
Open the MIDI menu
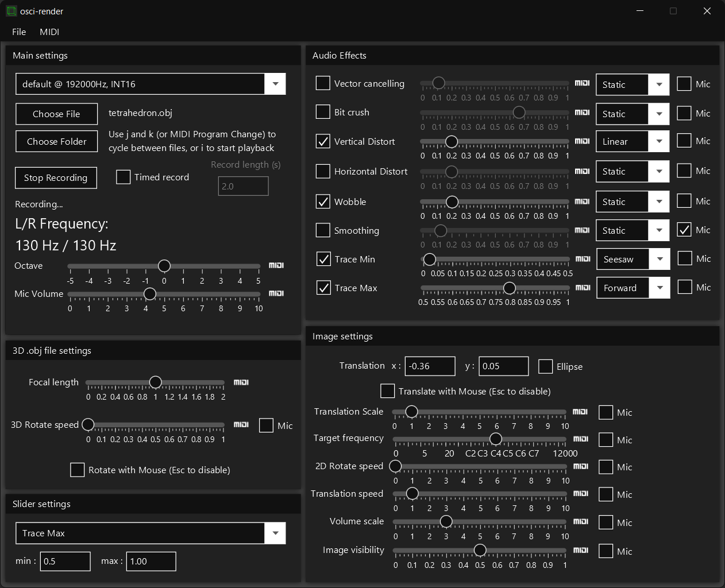tap(49, 32)
